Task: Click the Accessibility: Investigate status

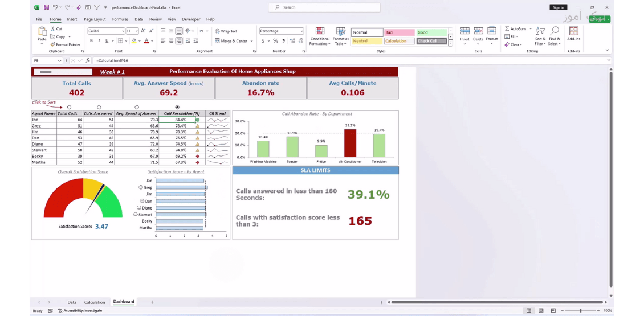Action: [x=80, y=311]
